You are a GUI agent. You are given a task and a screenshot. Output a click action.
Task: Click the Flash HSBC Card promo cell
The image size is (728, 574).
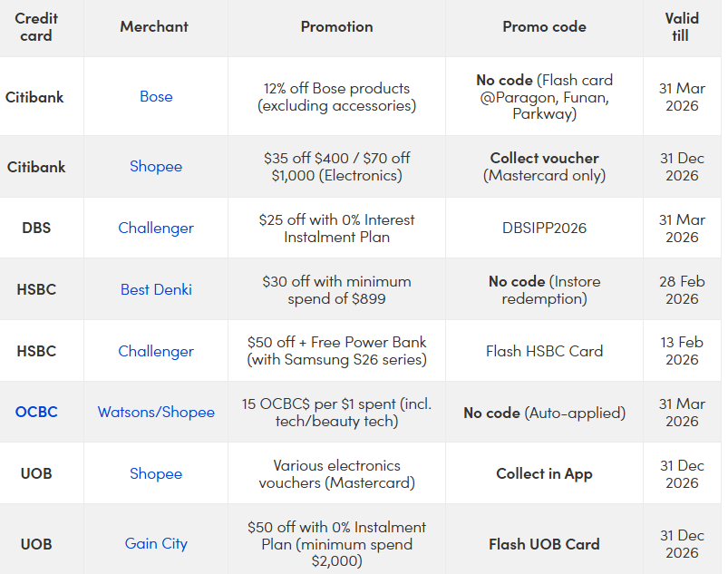544,351
